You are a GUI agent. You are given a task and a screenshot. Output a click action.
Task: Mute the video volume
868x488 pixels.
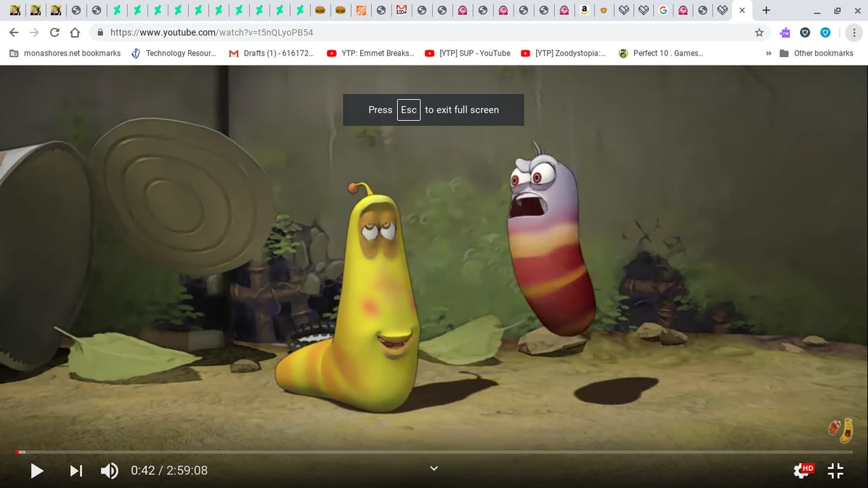coord(109,471)
